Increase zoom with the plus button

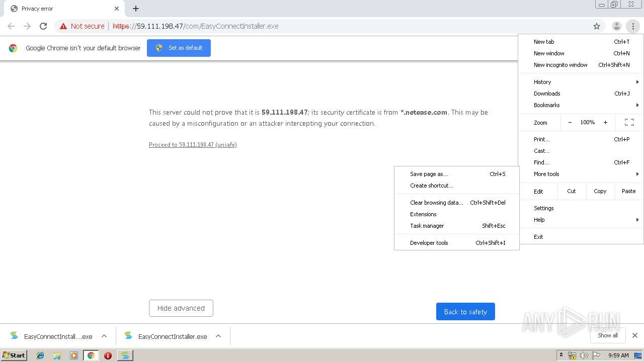click(x=605, y=122)
